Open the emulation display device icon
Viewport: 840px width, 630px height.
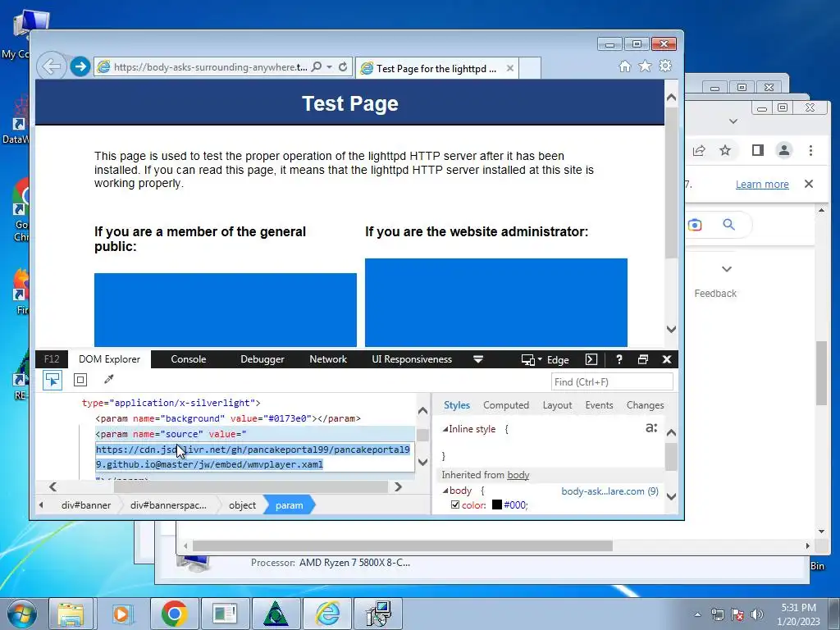point(527,359)
